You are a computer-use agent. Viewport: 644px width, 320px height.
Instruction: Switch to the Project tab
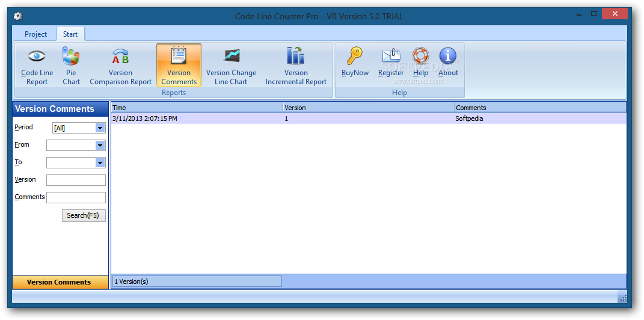point(35,34)
